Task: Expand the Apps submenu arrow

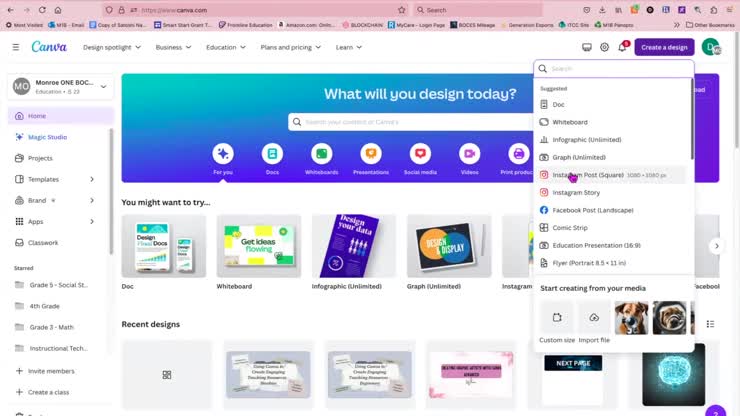Action: point(92,221)
